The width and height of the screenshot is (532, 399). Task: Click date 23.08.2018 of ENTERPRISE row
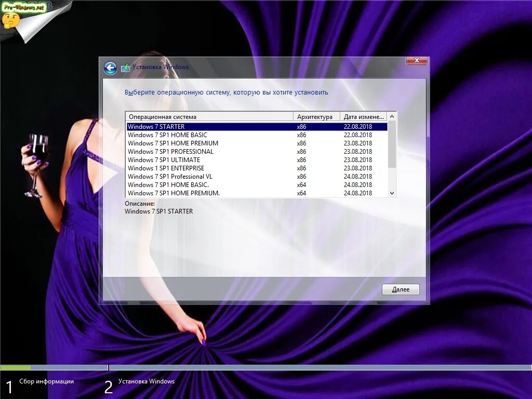click(358, 168)
